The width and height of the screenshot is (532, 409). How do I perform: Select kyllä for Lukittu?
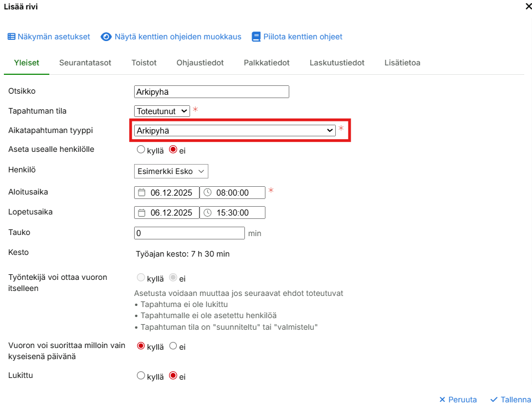tap(141, 376)
